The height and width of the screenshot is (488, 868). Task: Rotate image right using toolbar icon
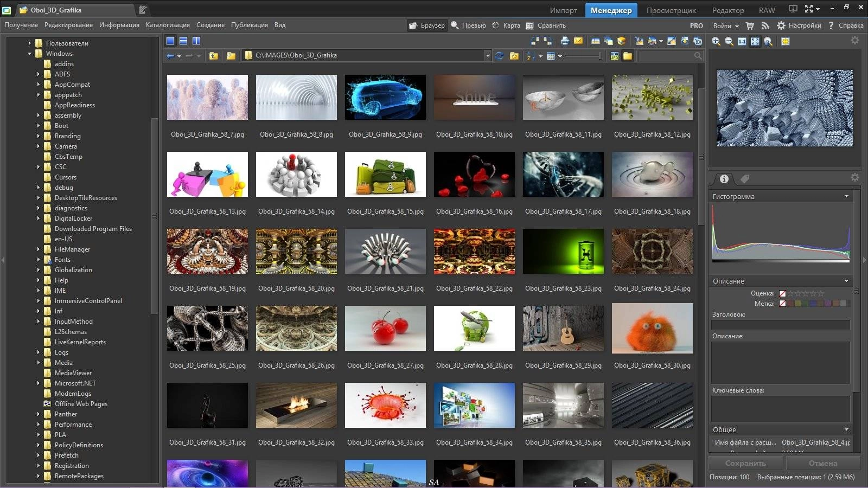[547, 41]
